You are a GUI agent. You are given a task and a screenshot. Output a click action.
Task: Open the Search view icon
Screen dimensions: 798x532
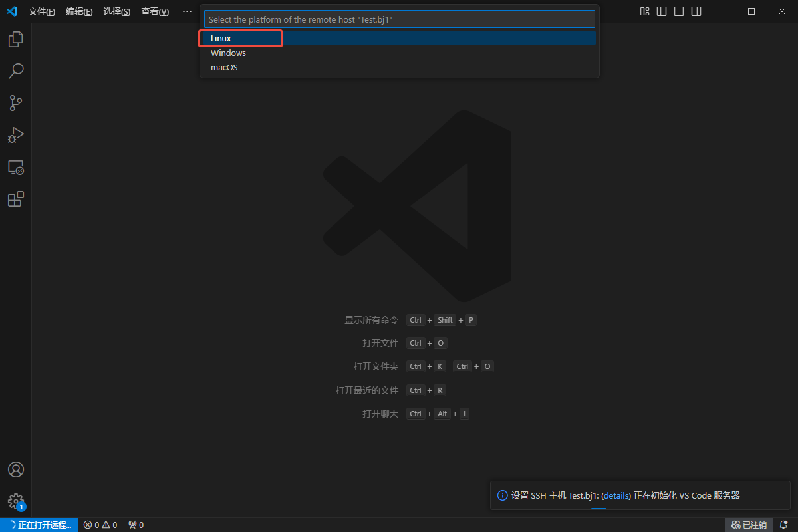pos(15,70)
